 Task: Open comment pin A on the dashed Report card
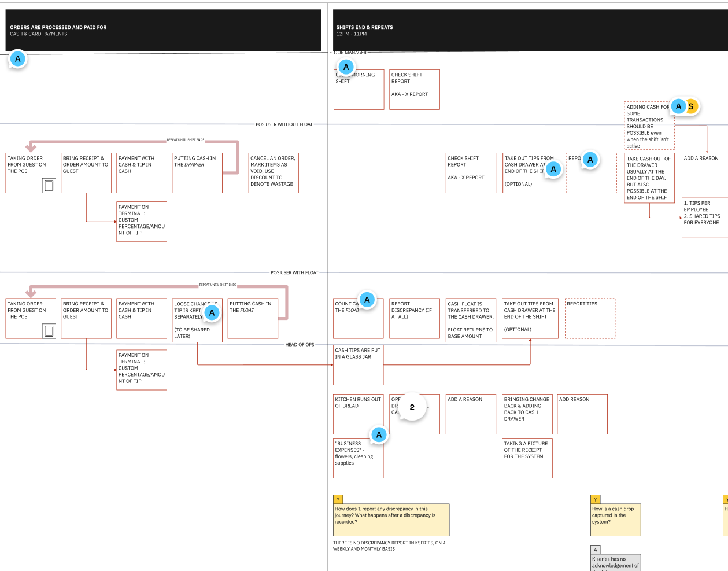click(590, 160)
